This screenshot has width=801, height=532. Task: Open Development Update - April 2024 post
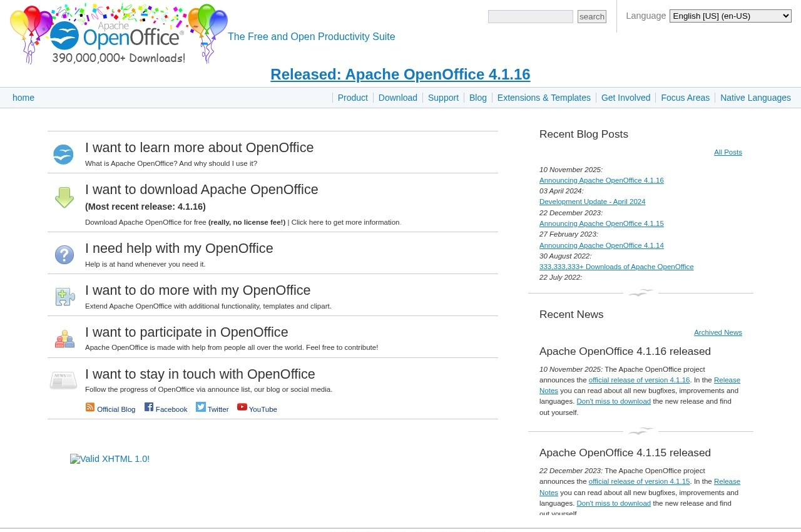(592, 202)
